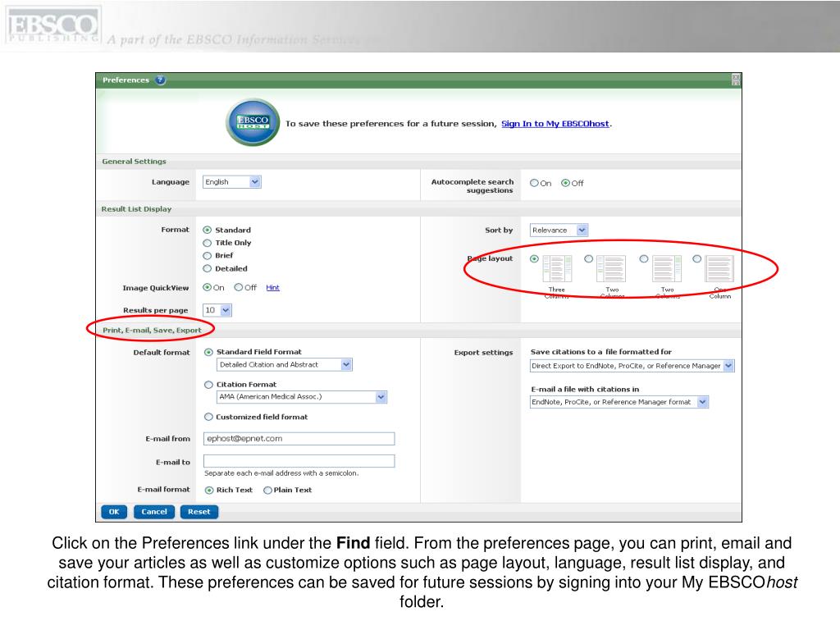Choose Plain Text e-mail format
Viewport: 840px width, 630px height.
pyautogui.click(x=267, y=491)
